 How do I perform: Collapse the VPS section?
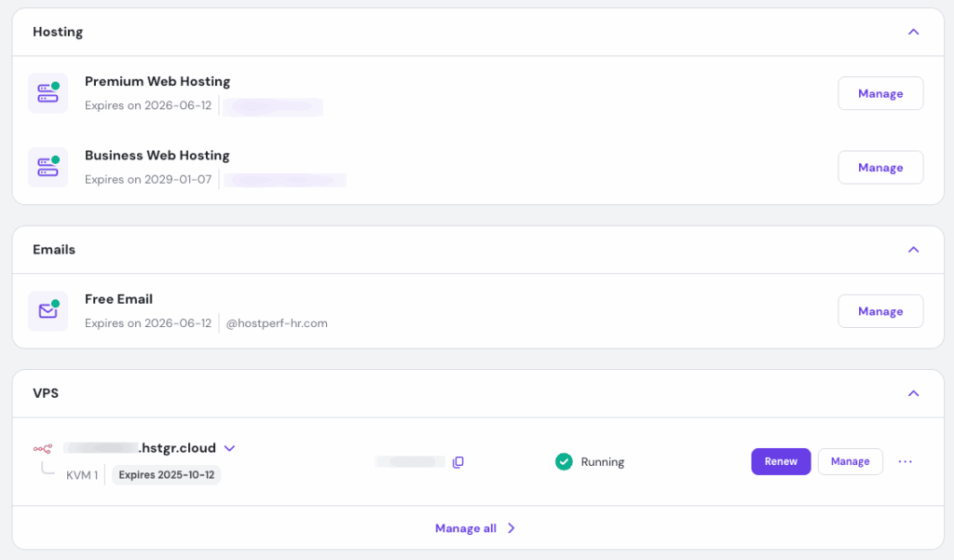point(913,393)
